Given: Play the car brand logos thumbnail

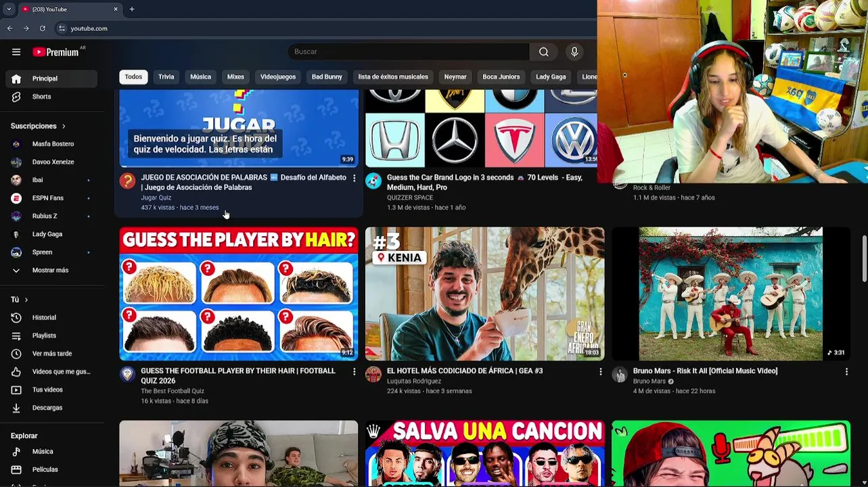Looking at the screenshot, I should coord(481,128).
